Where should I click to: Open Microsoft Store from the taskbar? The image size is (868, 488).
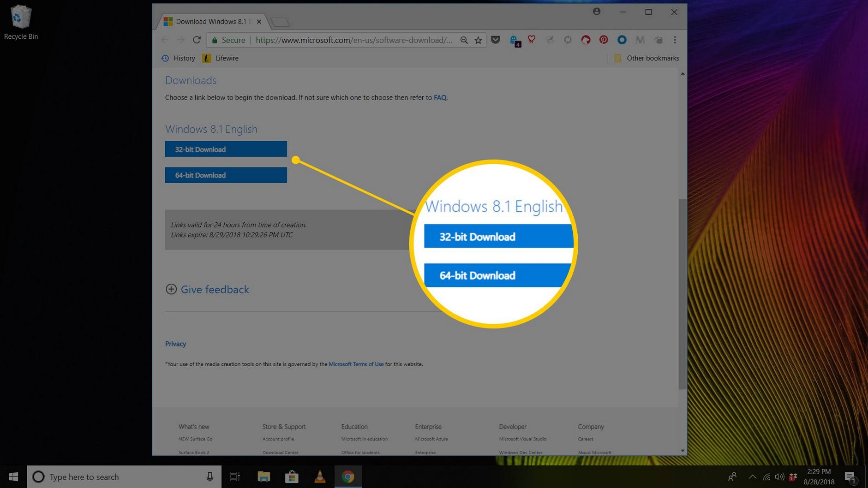tap(292, 476)
